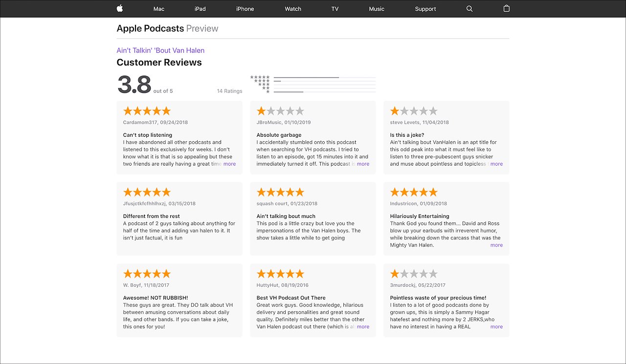Go to the iPad section
The height and width of the screenshot is (364, 626).
(x=200, y=9)
